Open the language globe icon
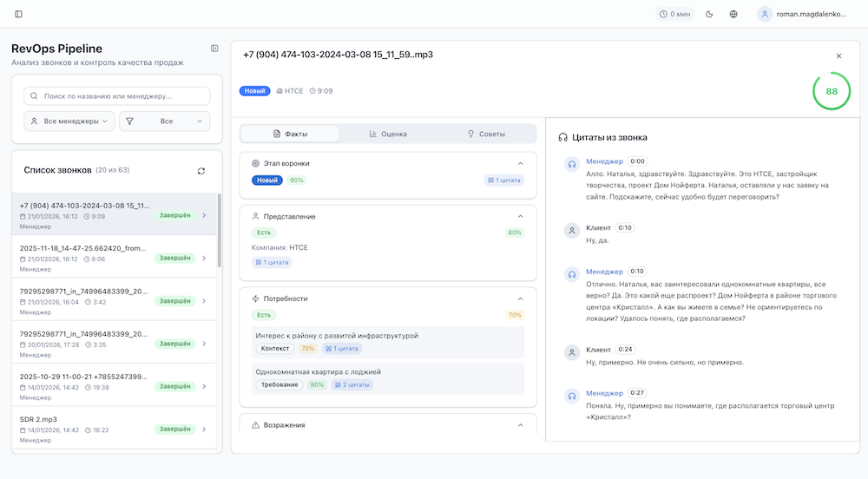The width and height of the screenshot is (868, 479). 733,14
